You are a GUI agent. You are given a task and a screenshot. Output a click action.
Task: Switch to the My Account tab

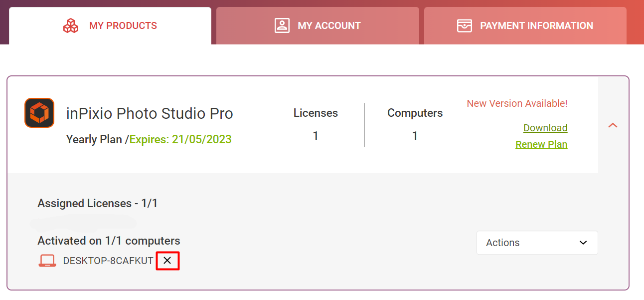[x=318, y=25]
